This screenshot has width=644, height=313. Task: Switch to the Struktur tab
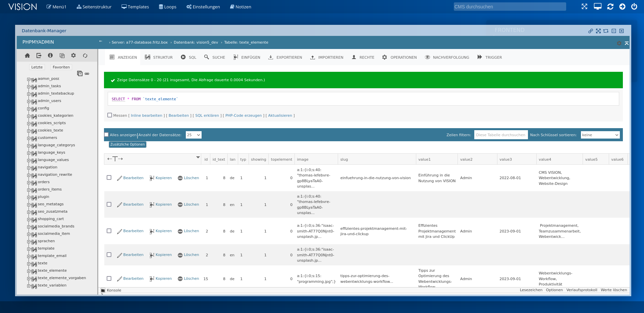point(159,57)
